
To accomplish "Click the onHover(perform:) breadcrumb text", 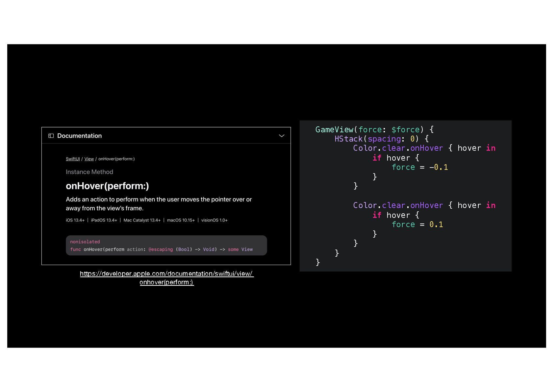I will tap(116, 159).
